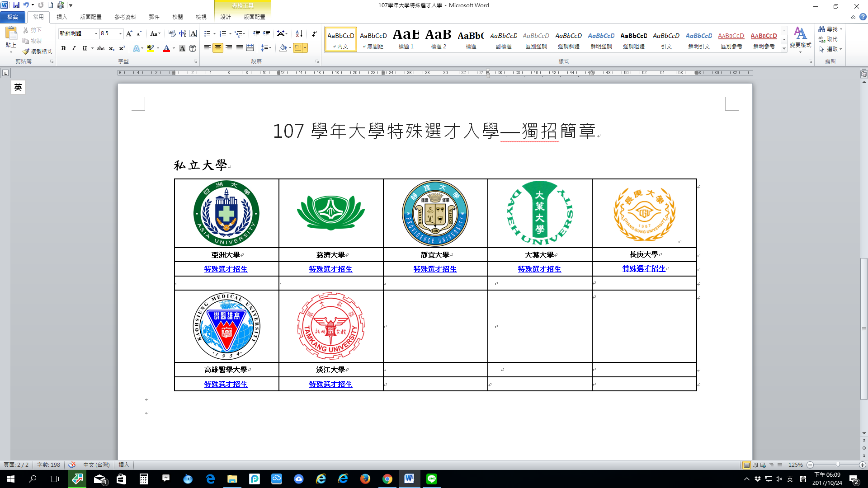Apply the 標題 1 heading style

[406, 39]
